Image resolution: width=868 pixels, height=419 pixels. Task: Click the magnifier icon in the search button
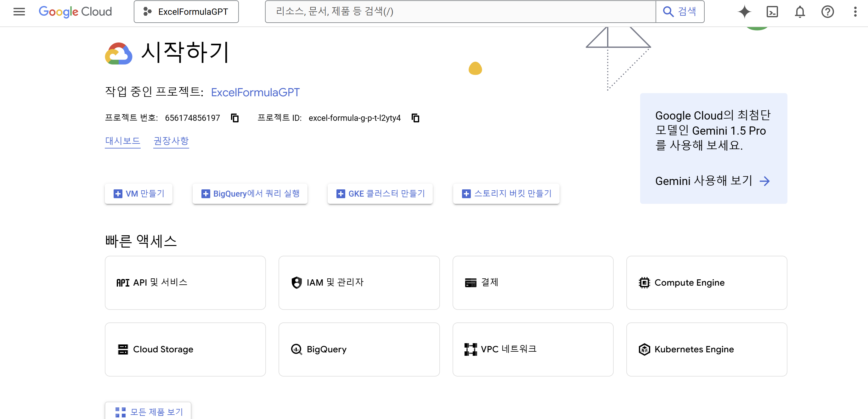click(x=668, y=11)
